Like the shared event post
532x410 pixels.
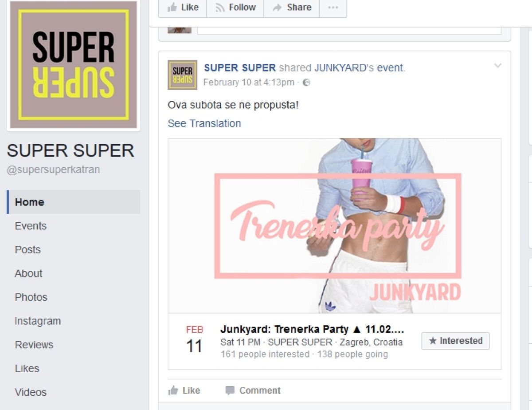coord(184,390)
